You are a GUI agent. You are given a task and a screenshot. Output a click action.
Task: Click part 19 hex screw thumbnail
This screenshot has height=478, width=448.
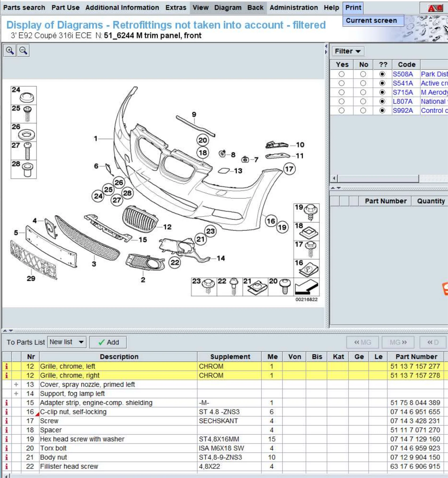pyautogui.click(x=307, y=213)
